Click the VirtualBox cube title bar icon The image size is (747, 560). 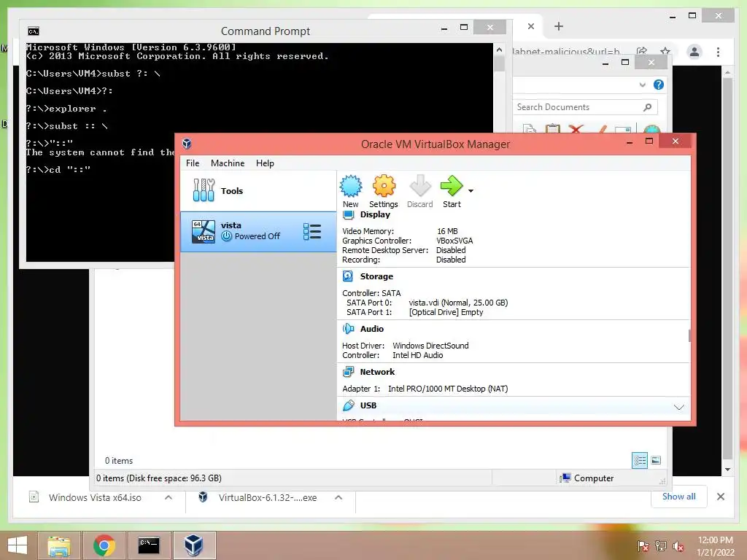pyautogui.click(x=187, y=144)
